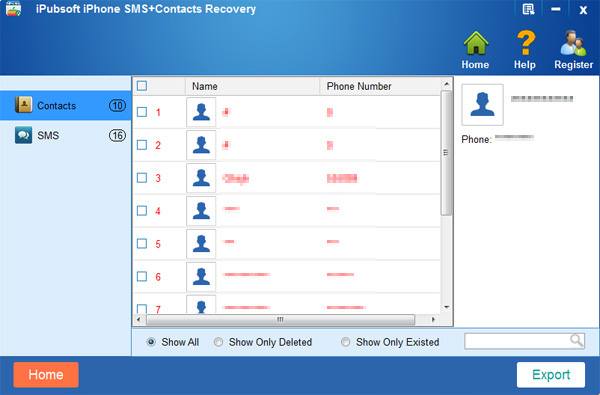Click the Register users icon
The image size is (600, 395).
pos(573,43)
